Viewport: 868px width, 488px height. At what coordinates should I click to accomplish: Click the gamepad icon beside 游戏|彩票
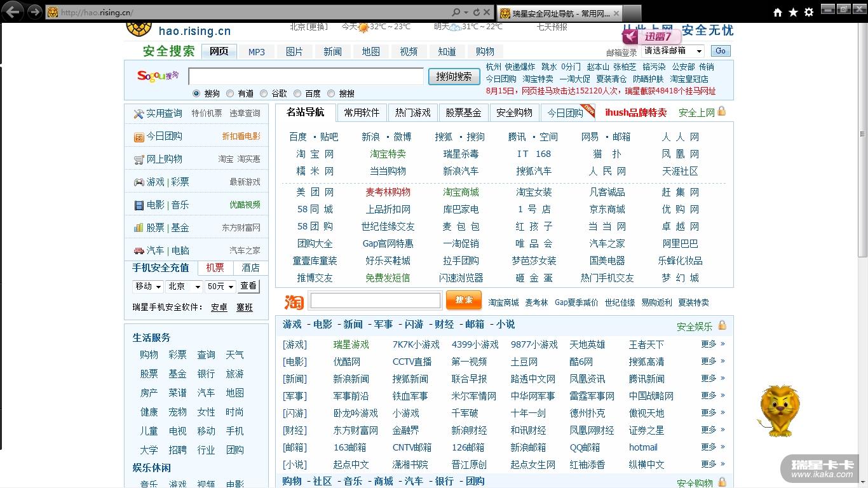(139, 182)
